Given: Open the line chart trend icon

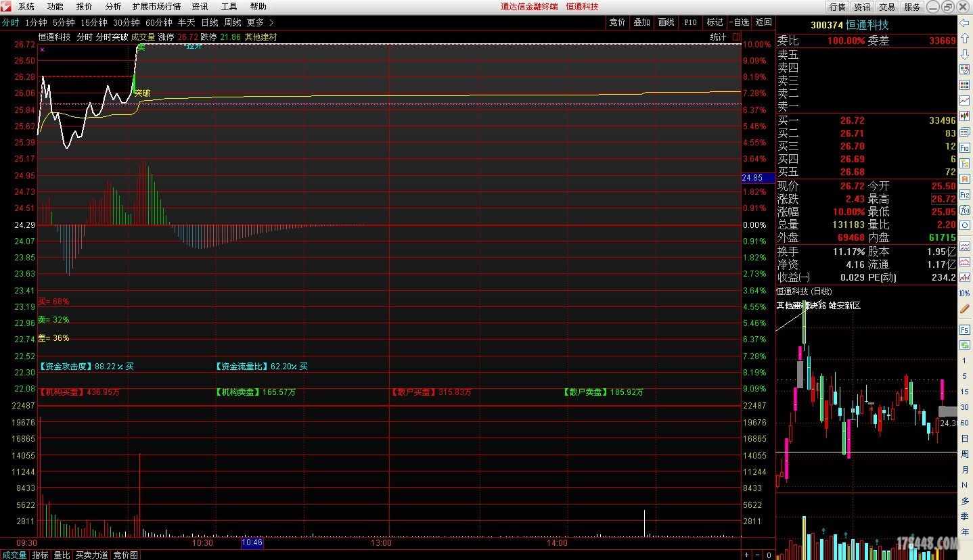Looking at the screenshot, I should [x=964, y=99].
